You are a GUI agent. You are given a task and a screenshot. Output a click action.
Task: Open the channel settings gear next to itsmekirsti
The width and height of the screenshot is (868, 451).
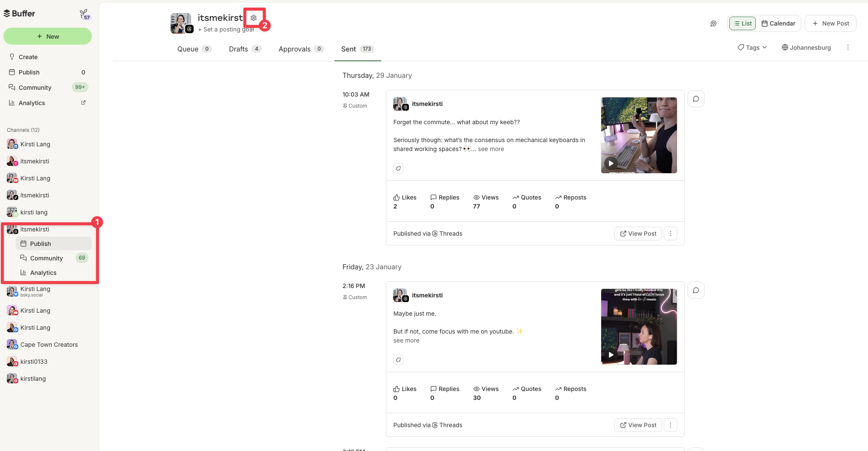pos(254,17)
